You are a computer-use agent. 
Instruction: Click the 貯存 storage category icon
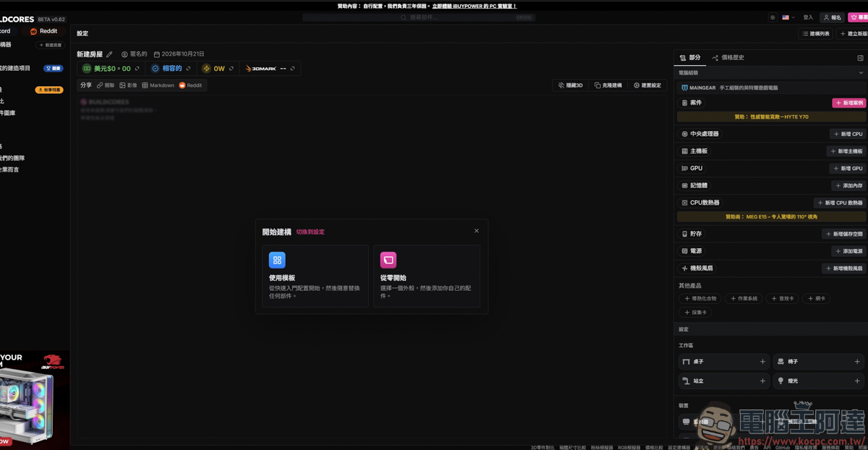point(684,234)
